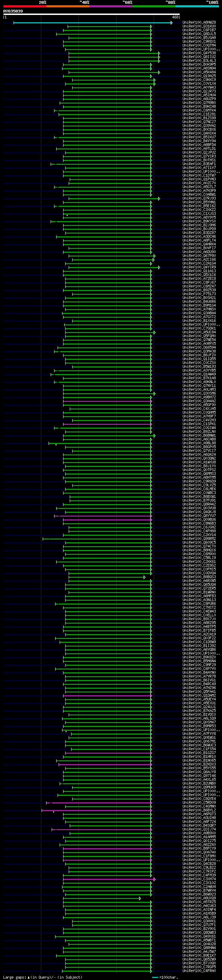
Task: Choose the UniRef100_A9KNL0 entry
Action: [x=199, y=382]
